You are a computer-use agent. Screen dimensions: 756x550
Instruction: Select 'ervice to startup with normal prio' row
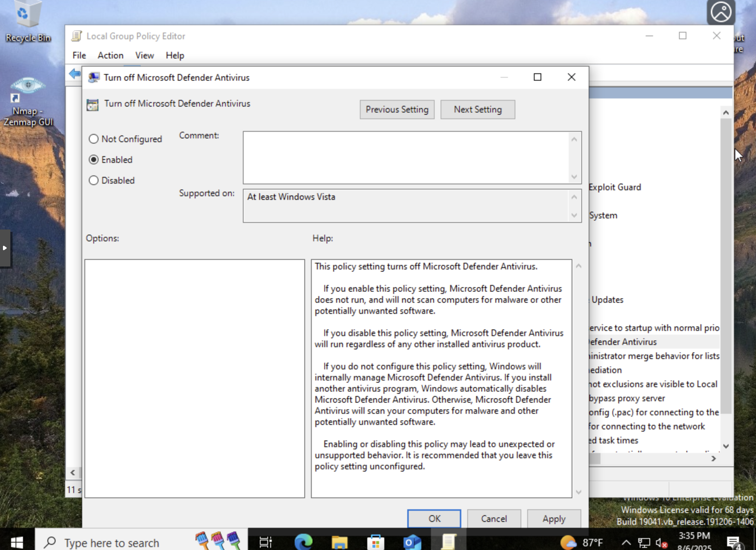point(654,328)
